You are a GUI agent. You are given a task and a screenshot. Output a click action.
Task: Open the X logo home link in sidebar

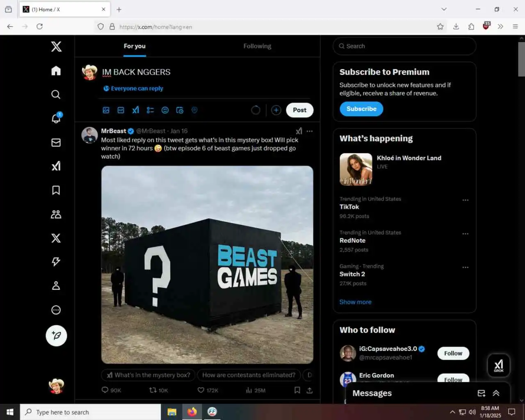[x=56, y=46]
